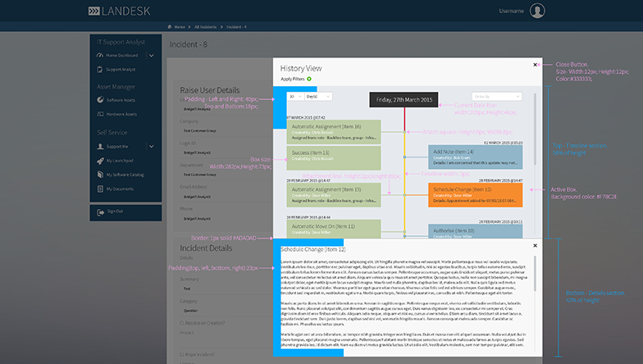Click the My Launchpad rocket icon
The image size is (643, 364).
[99, 160]
